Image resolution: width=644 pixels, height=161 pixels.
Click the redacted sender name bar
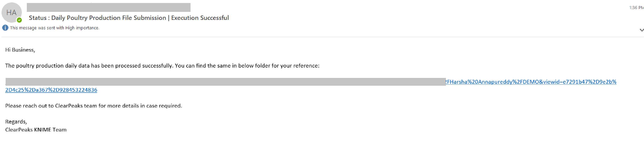109,7
